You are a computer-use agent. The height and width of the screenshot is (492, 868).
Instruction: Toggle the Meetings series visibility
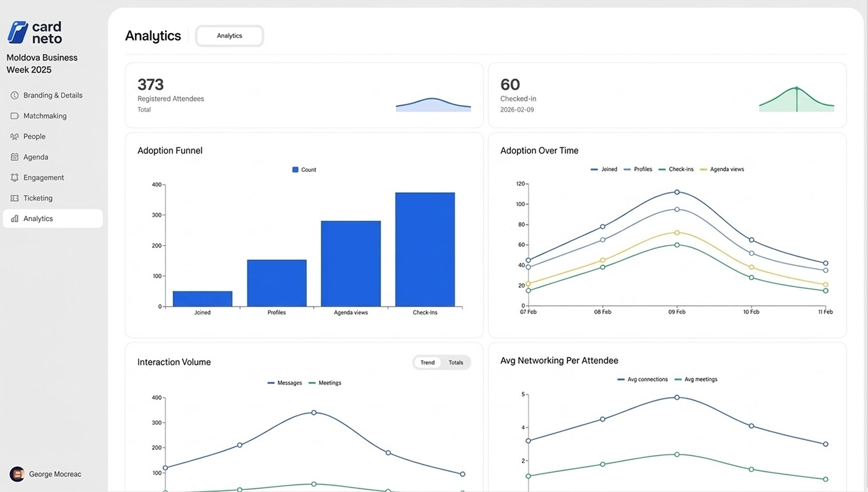pyautogui.click(x=325, y=383)
